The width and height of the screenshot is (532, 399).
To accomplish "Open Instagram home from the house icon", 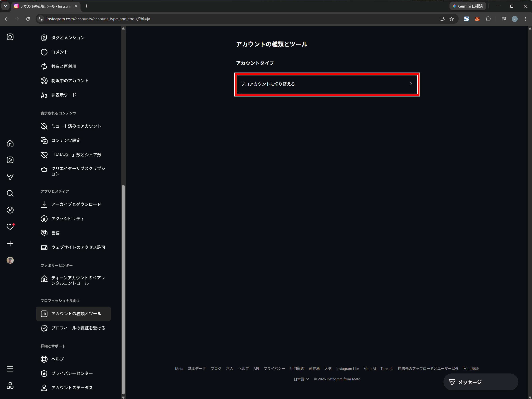I will click(x=10, y=143).
